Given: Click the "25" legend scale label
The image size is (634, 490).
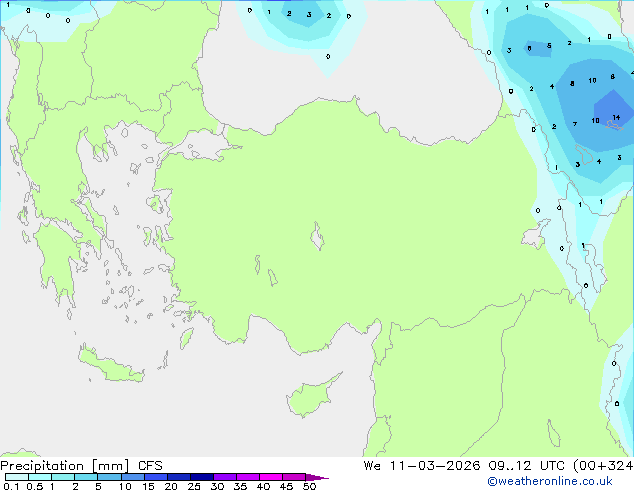Looking at the screenshot, I should point(194,486).
